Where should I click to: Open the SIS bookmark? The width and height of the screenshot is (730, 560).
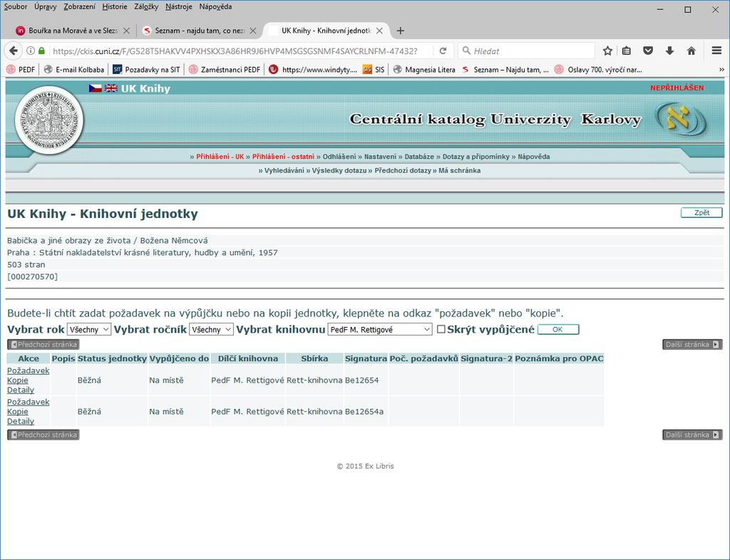point(374,69)
